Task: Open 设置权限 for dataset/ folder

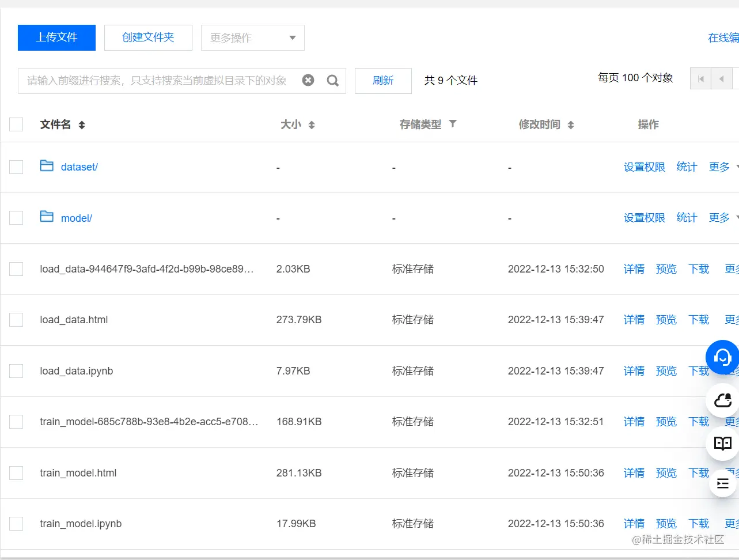Action: tap(645, 167)
